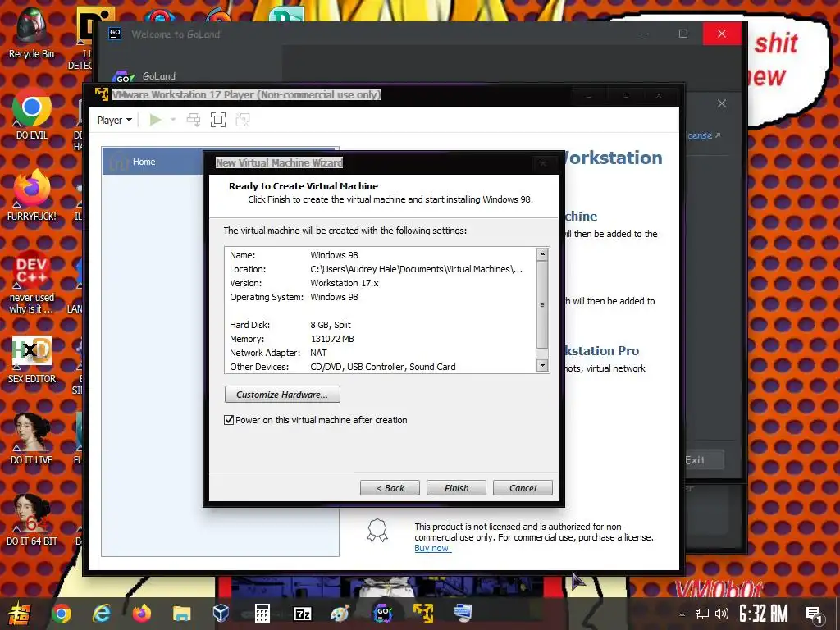The width and height of the screenshot is (840, 630).
Task: Open the notification center icon
Action: click(815, 615)
